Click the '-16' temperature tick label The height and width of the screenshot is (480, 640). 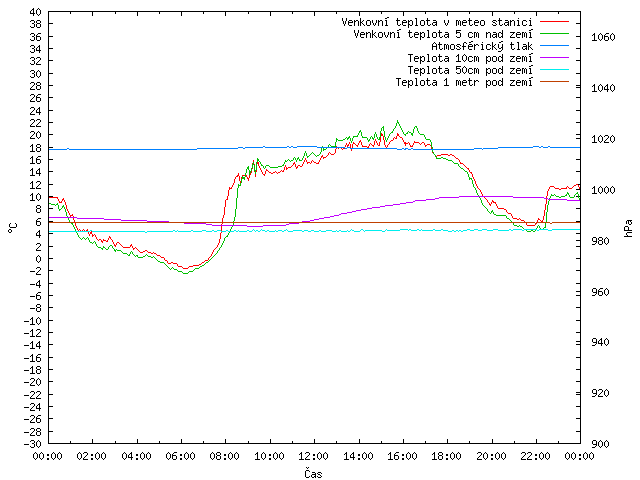tap(33, 358)
